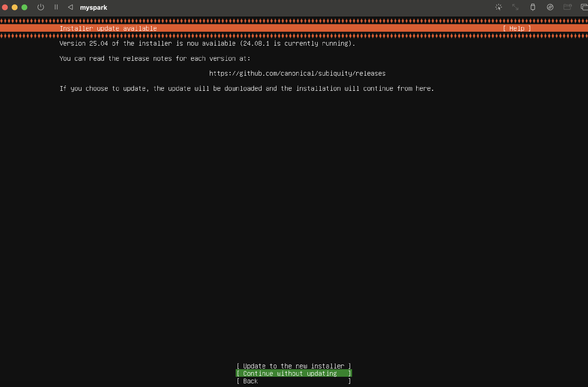Click the restart triangle icon
588x387 pixels.
[x=71, y=7]
